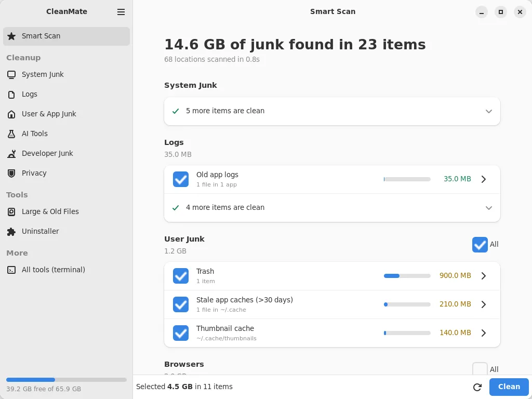Viewport: 532px width, 399px height.
Task: Open the Uninstaller tool
Action: click(x=66, y=231)
